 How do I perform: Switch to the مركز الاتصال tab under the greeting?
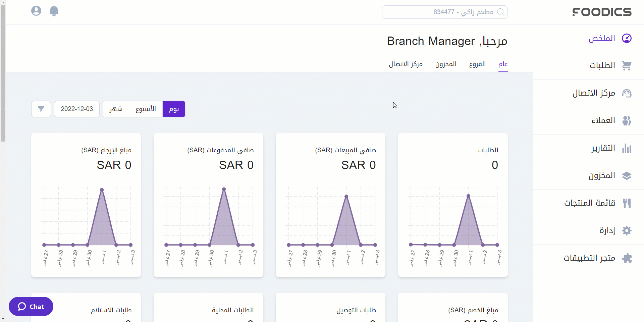click(406, 64)
